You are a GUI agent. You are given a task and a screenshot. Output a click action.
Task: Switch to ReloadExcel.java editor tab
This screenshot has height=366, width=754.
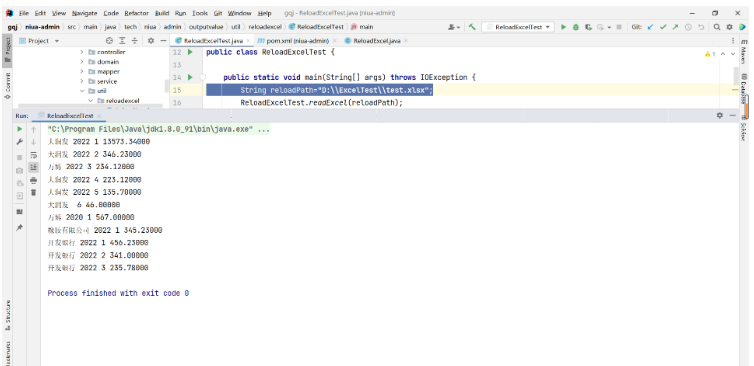(377, 41)
